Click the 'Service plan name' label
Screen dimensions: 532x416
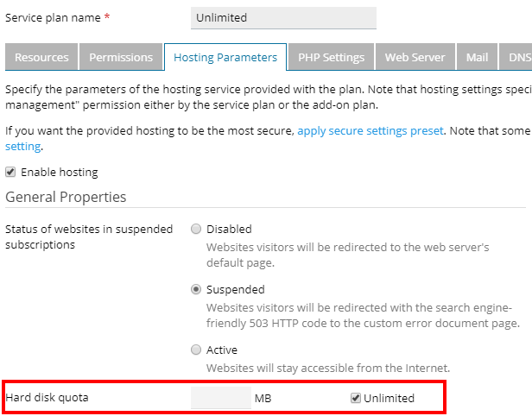[x=54, y=18]
